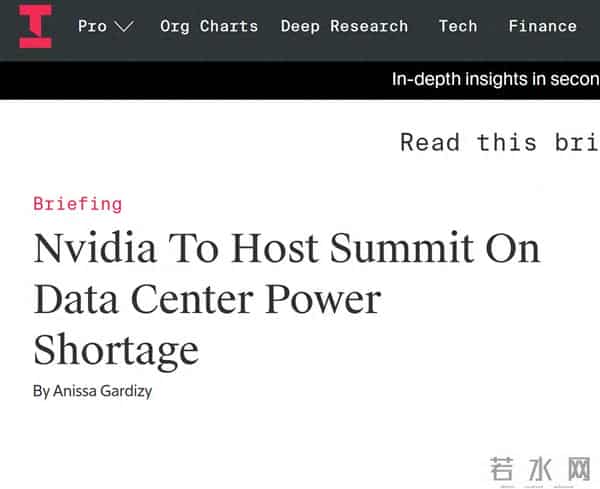Go to Deep Research section

point(344,26)
